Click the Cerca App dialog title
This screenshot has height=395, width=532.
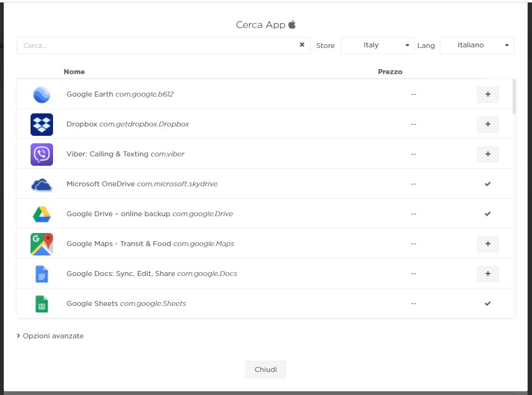click(266, 25)
